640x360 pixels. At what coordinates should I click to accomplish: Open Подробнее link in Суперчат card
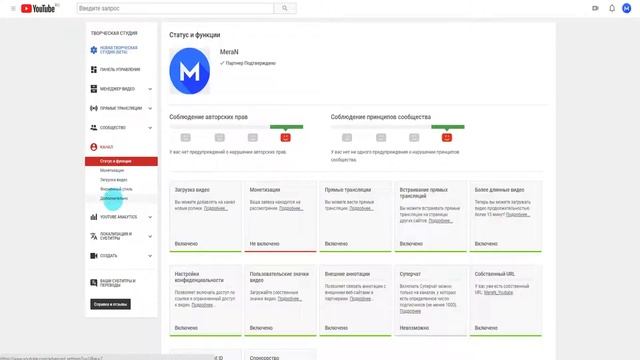point(410,311)
